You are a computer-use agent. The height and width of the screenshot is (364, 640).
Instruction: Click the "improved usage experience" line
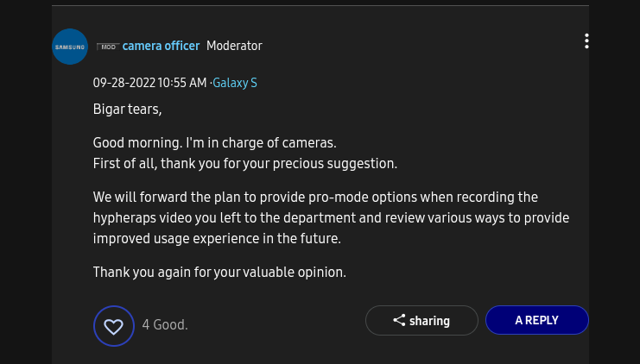tap(217, 238)
